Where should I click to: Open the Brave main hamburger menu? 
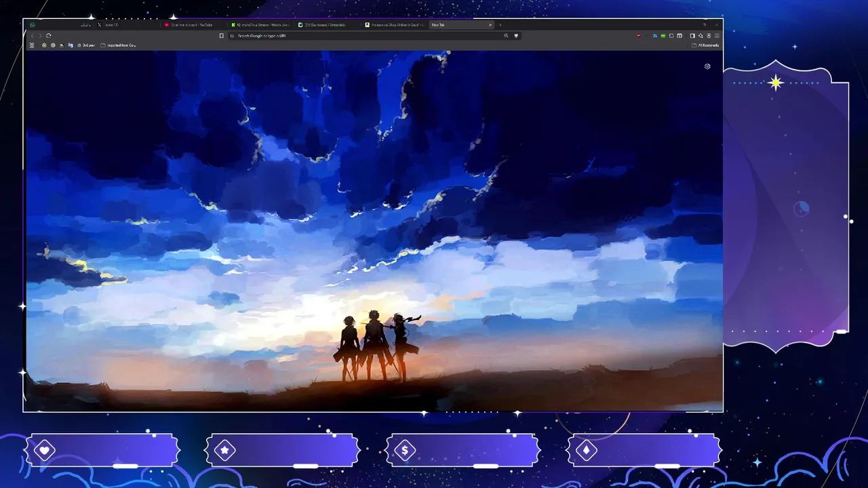tap(717, 36)
